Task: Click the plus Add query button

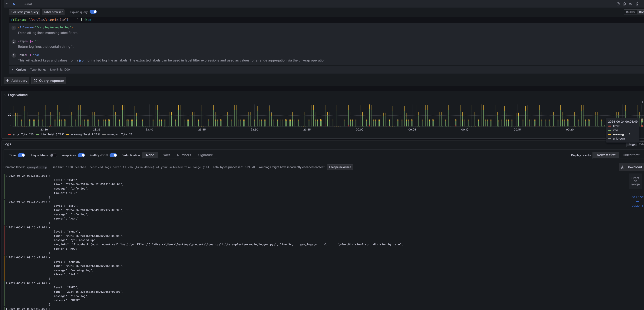Action: (x=16, y=81)
